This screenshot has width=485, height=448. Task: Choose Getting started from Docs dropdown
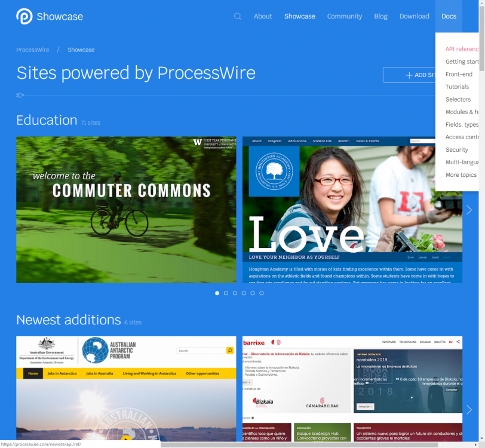pyautogui.click(x=462, y=62)
